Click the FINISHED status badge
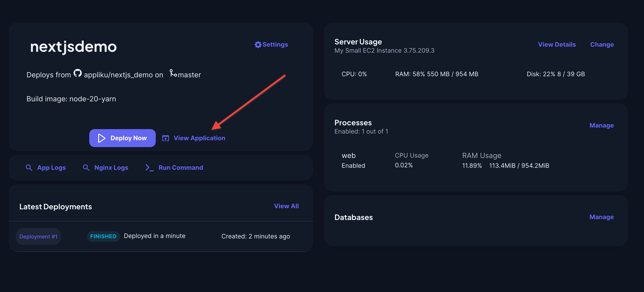Image resolution: width=644 pixels, height=292 pixels. tap(103, 236)
